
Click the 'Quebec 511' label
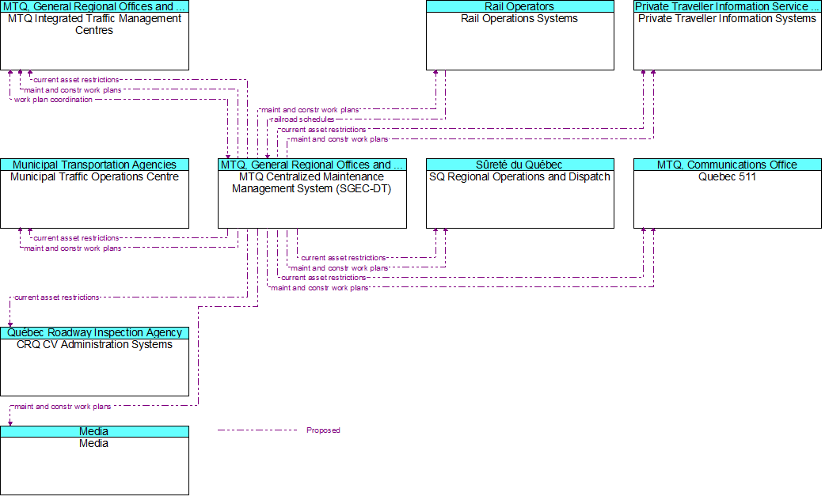(x=727, y=177)
